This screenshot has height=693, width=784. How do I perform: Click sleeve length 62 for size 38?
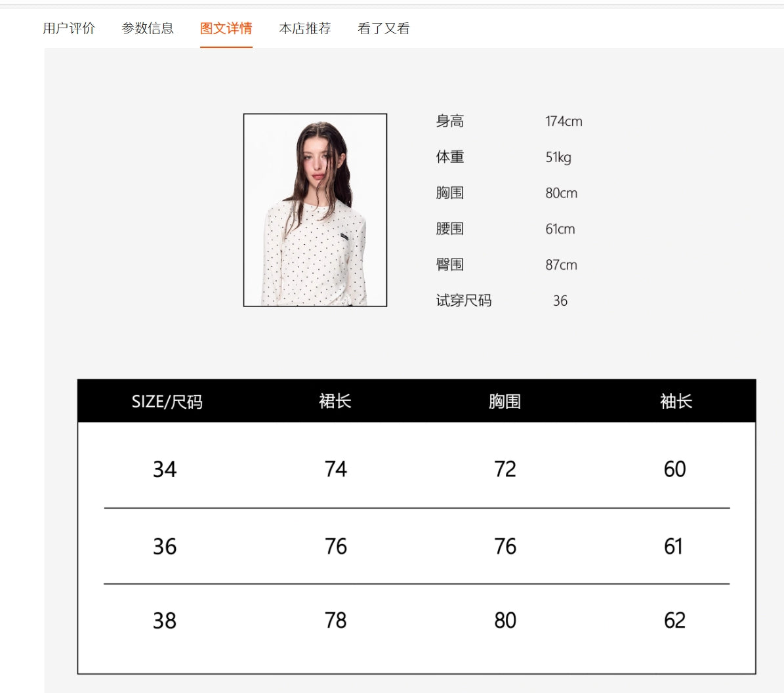674,620
